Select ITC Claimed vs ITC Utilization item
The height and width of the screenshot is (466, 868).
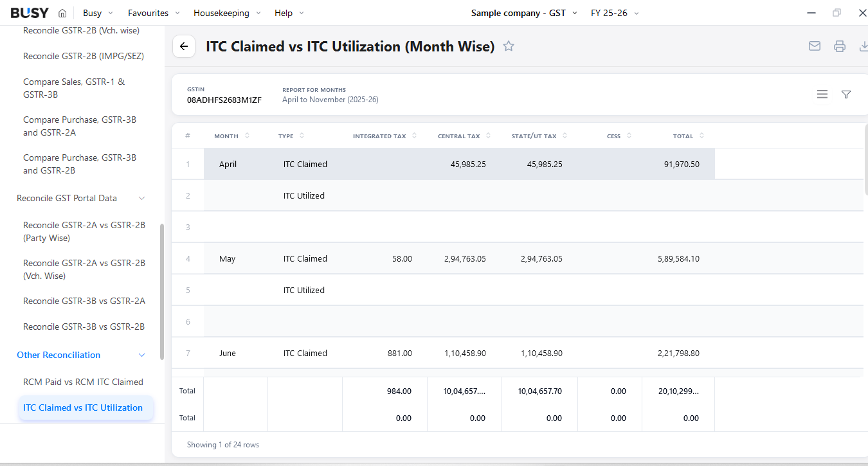coord(86,408)
